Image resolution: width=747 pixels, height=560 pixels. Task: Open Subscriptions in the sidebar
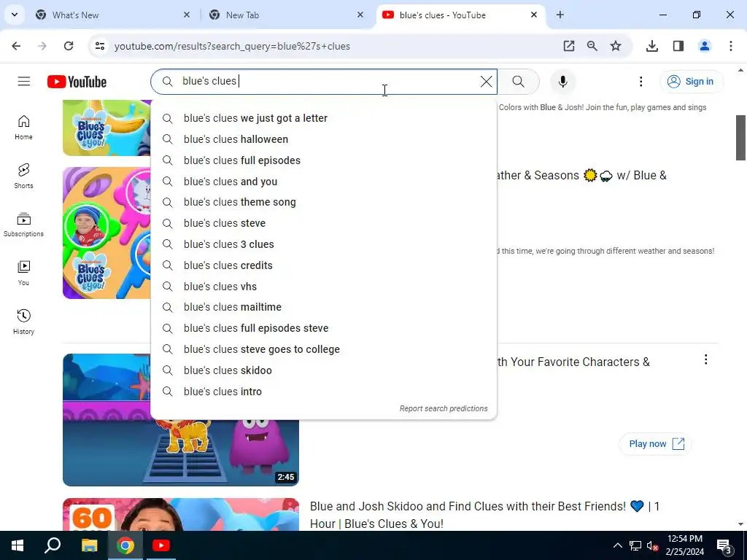click(x=23, y=225)
